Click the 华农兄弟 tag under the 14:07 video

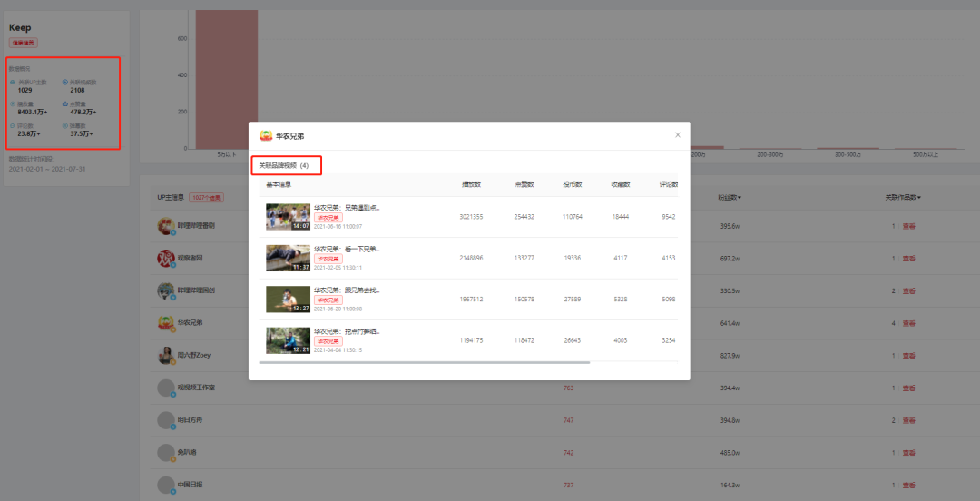(x=328, y=218)
